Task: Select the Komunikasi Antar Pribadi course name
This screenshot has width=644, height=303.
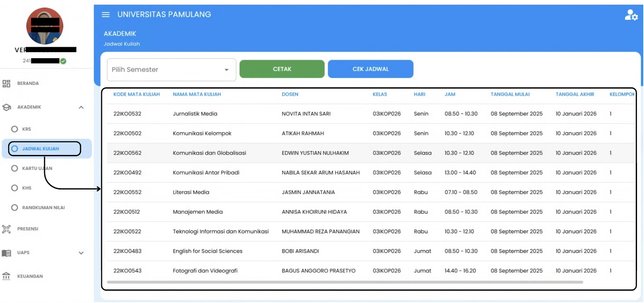Action: pyautogui.click(x=206, y=173)
